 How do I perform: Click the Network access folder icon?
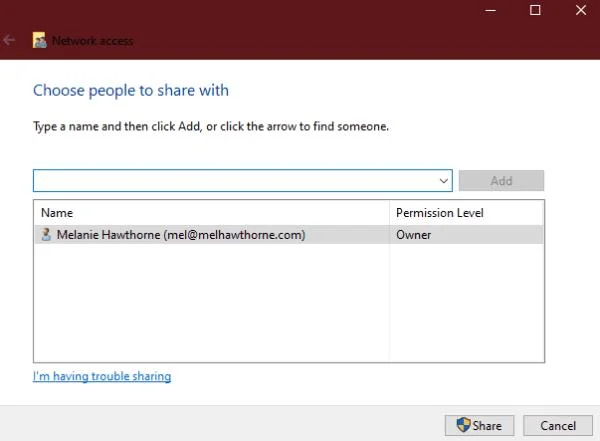[x=39, y=40]
